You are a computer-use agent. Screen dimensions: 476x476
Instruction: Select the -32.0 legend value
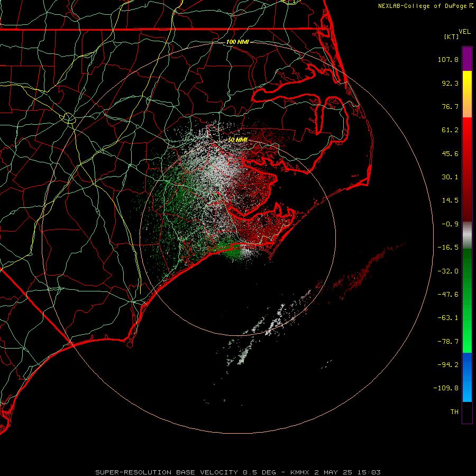click(x=448, y=271)
